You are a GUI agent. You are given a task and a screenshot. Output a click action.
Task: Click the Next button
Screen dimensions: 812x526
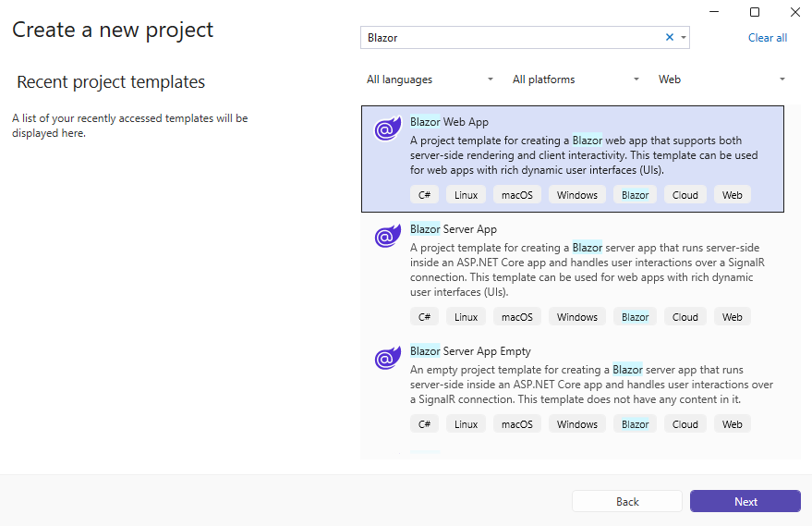tap(745, 501)
